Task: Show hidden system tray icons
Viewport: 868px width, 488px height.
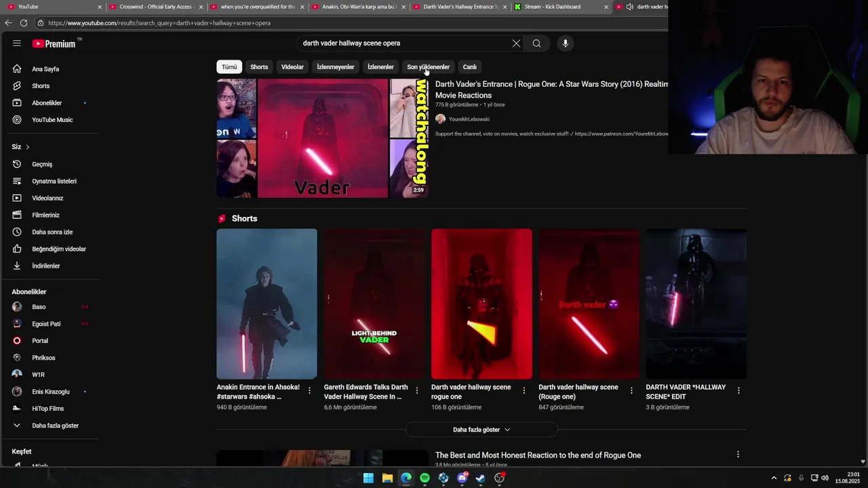Action: (774, 478)
